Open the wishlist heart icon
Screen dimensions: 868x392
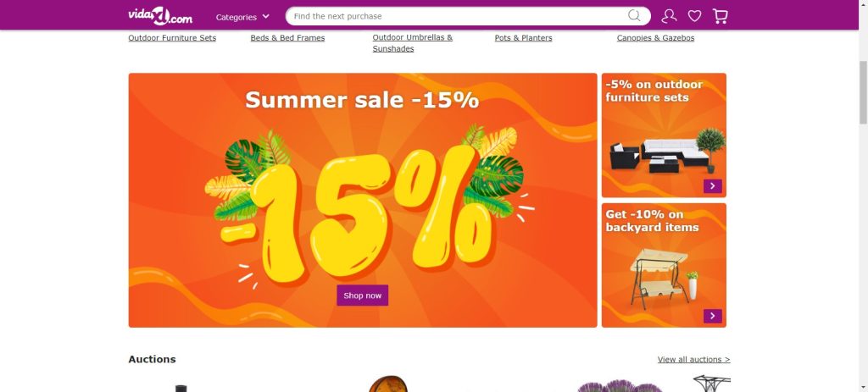coord(694,16)
